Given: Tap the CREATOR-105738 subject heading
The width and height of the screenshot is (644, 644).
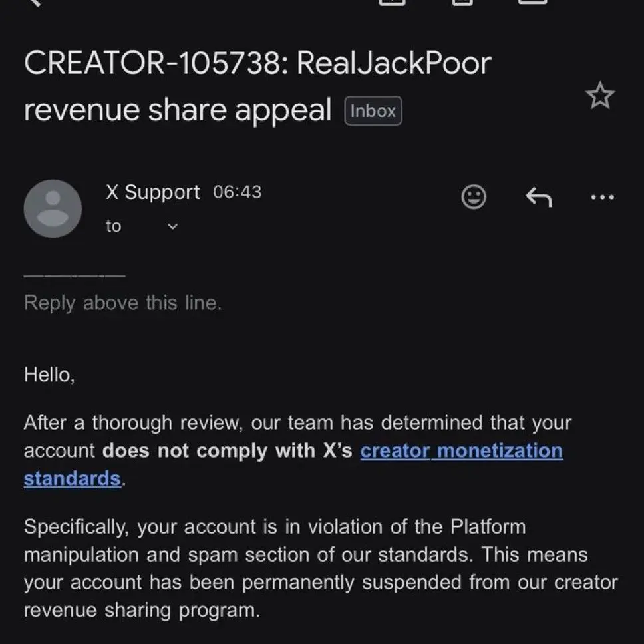Looking at the screenshot, I should click(257, 86).
